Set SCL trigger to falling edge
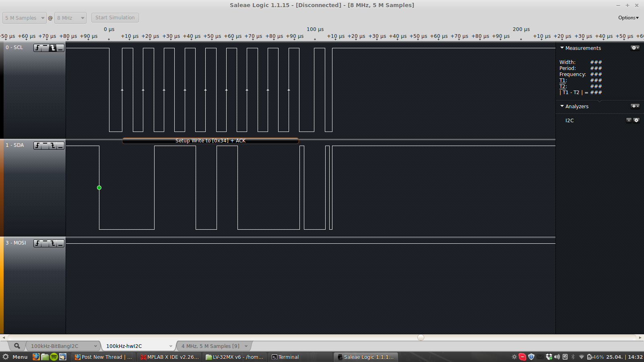This screenshot has height=362, width=644. point(53,48)
